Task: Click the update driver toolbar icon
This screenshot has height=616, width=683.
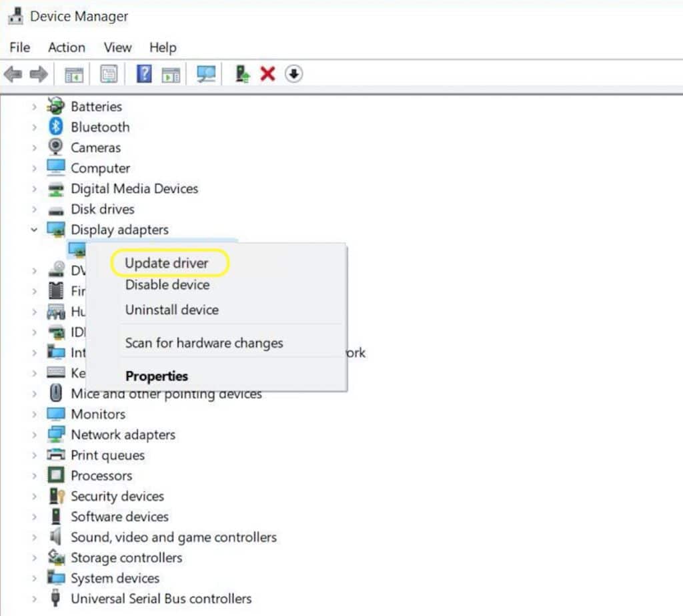Action: [x=243, y=74]
